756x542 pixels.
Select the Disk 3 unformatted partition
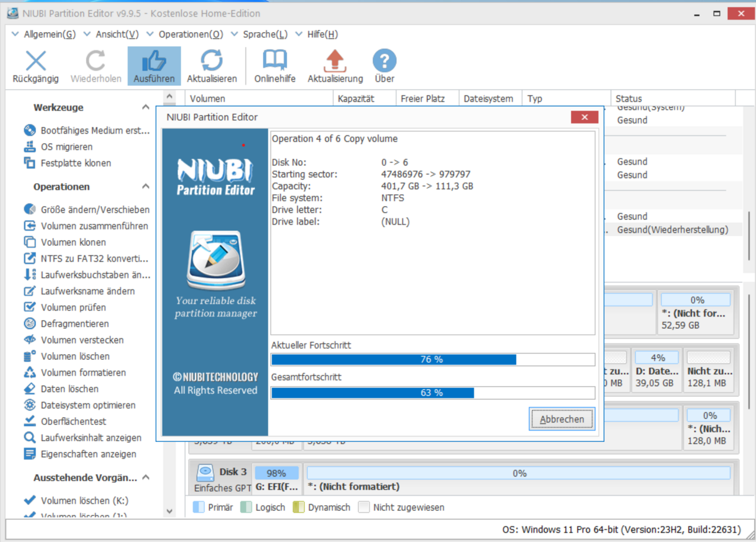point(519,479)
